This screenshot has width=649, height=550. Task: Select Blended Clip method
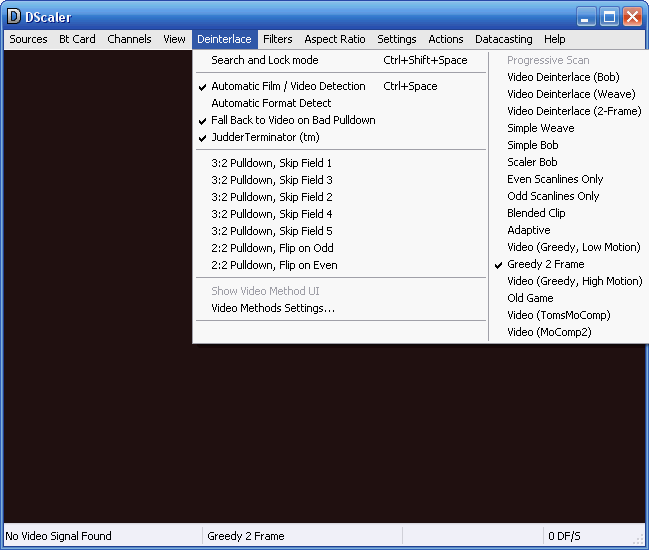[x=569, y=213]
